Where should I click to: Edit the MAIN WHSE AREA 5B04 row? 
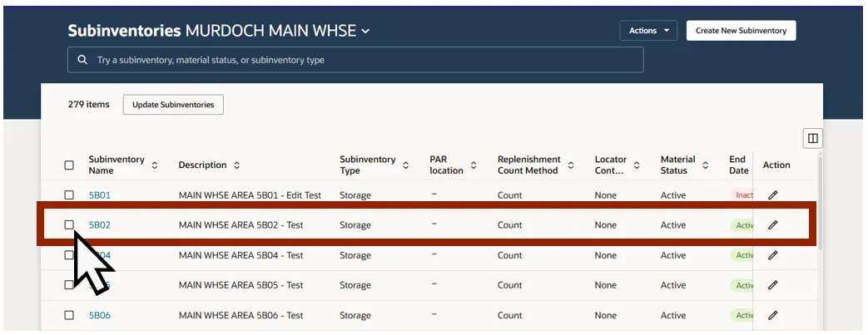[x=772, y=255]
